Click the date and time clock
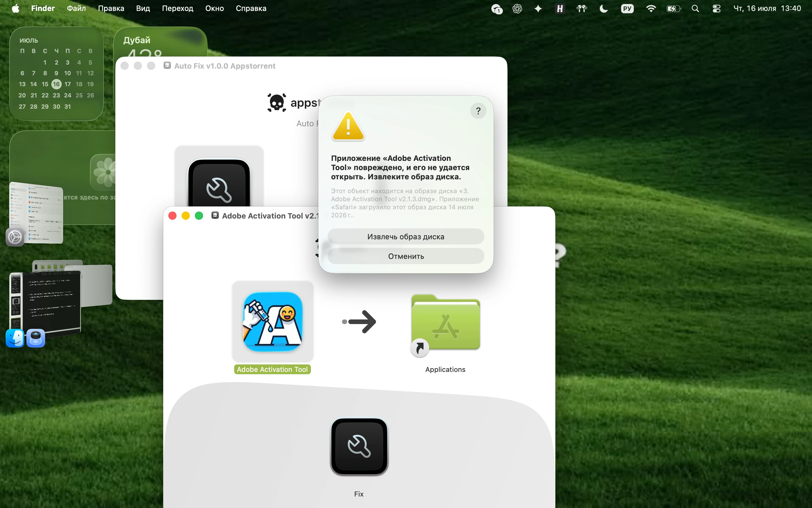Screen dimensions: 812x508 [x=767, y=8]
